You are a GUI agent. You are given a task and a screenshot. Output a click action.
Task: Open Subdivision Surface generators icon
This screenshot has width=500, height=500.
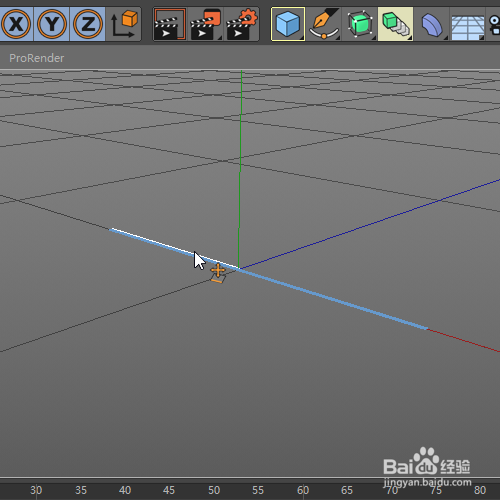[360, 24]
